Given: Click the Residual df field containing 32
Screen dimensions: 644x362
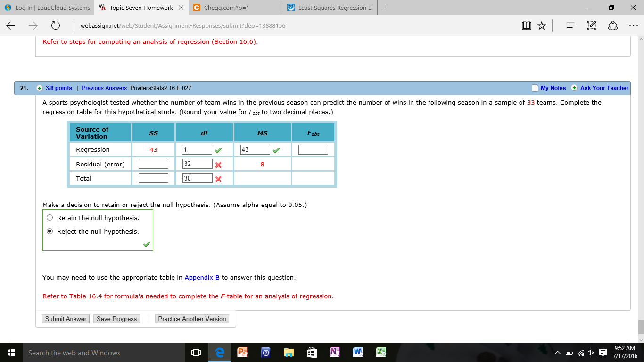Looking at the screenshot, I should tap(197, 164).
